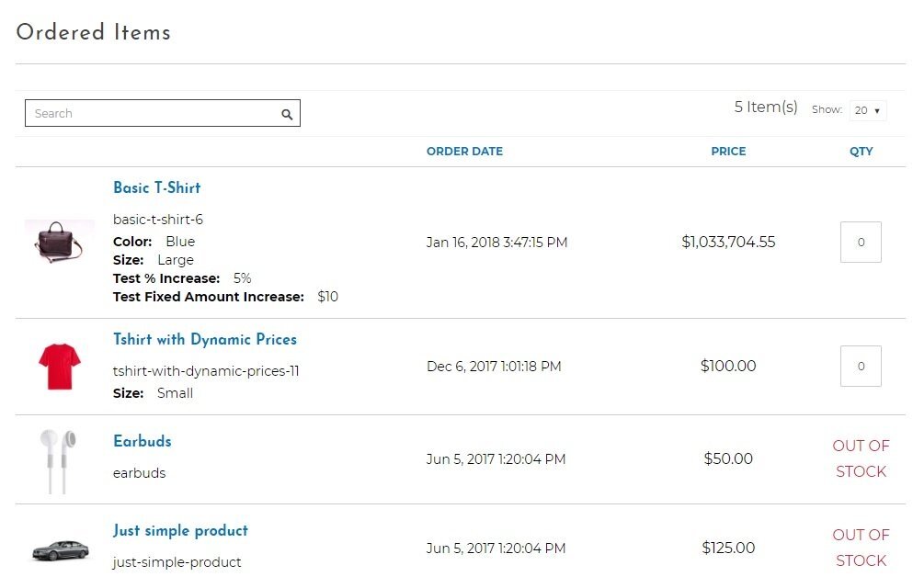This screenshot has height=588, width=913.
Task: Open the Basic T-Shirt product link
Action: (x=156, y=187)
